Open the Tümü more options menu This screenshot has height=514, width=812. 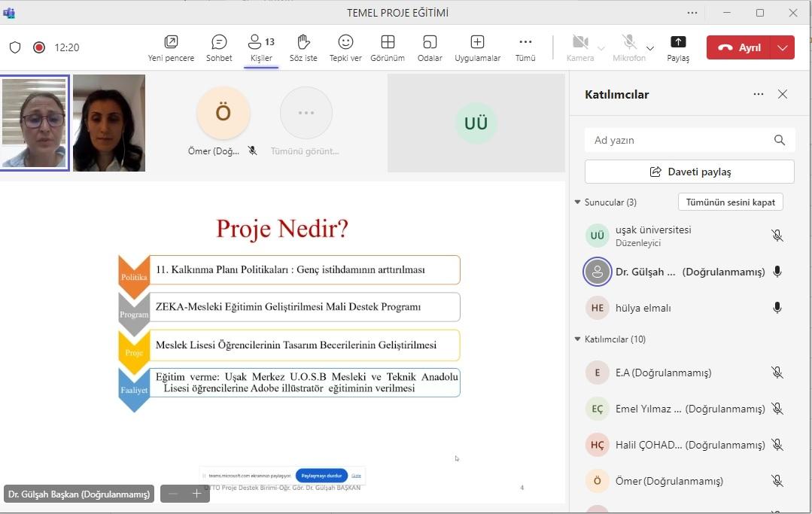(525, 47)
